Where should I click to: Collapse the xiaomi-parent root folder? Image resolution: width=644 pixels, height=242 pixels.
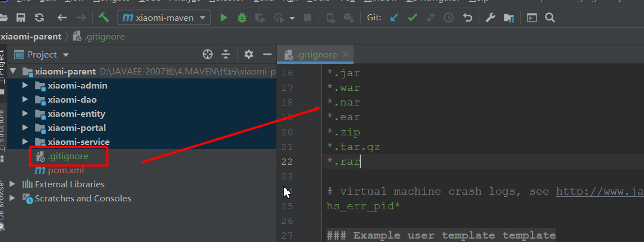[x=12, y=72]
